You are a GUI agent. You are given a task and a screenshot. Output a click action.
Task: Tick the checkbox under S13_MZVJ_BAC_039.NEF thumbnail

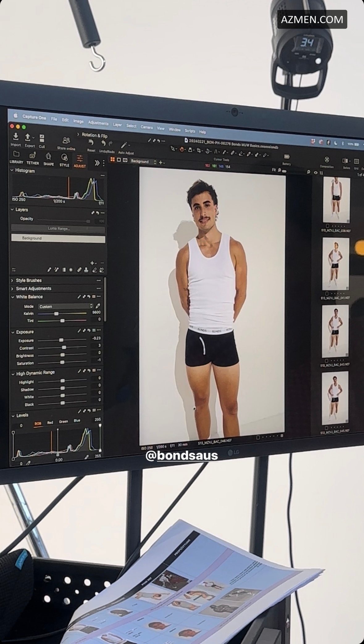328,226
